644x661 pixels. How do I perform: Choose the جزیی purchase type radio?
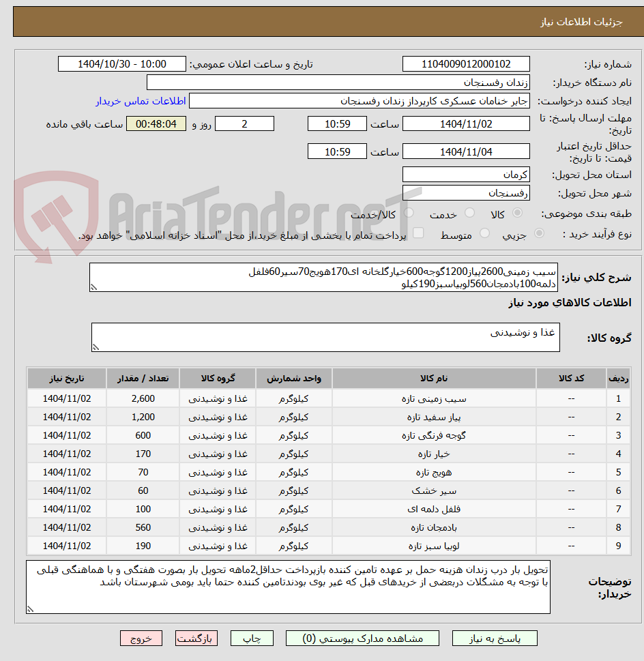539,233
